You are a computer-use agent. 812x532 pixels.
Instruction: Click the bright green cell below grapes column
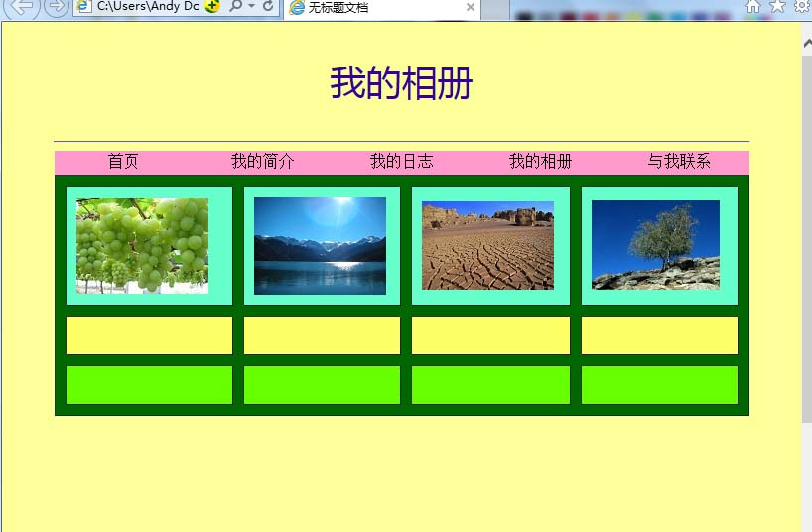(149, 385)
